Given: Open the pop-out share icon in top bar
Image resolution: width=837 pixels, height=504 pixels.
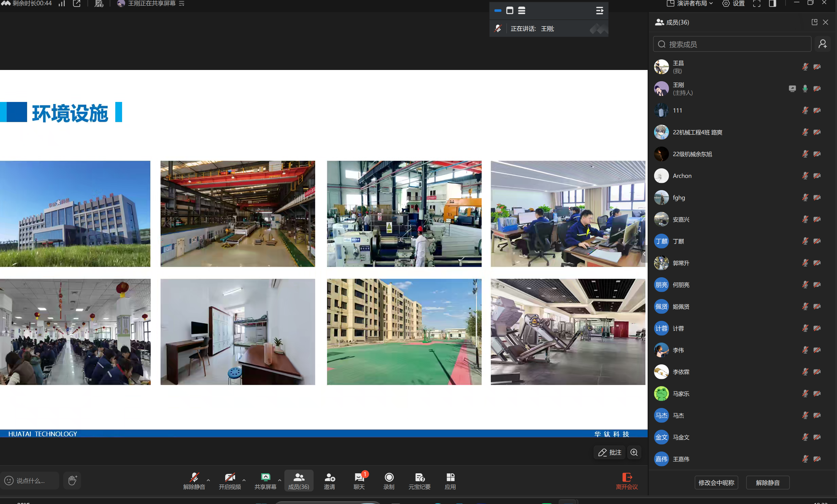Looking at the screenshot, I should 77,4.
